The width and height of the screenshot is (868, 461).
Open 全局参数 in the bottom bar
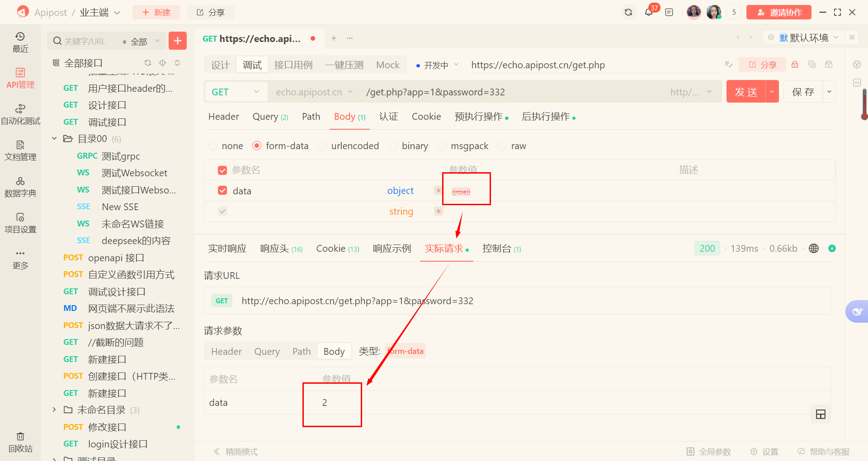(x=709, y=452)
